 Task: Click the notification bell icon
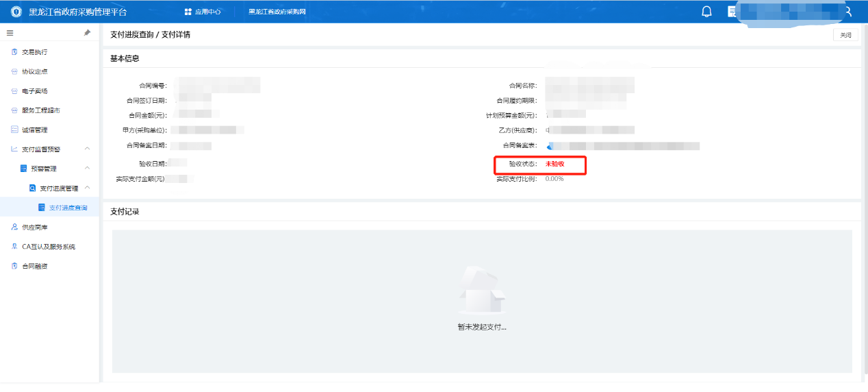(707, 12)
